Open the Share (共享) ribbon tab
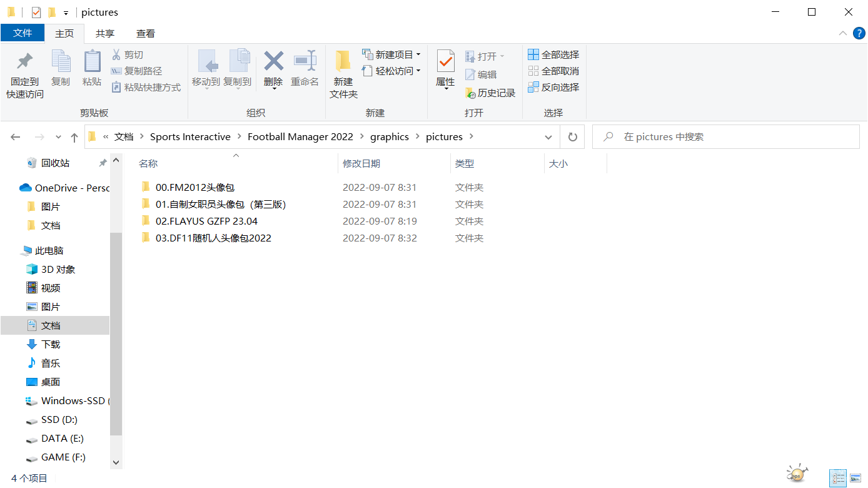Viewport: 868px width, 488px height. point(105,33)
